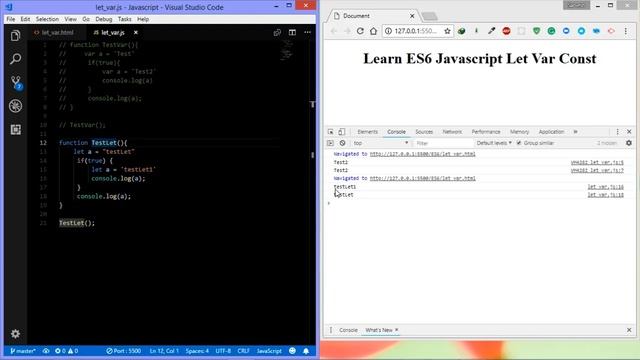640x360 pixels.
Task: Activate DevTools inspect element icon
Action: click(x=331, y=132)
